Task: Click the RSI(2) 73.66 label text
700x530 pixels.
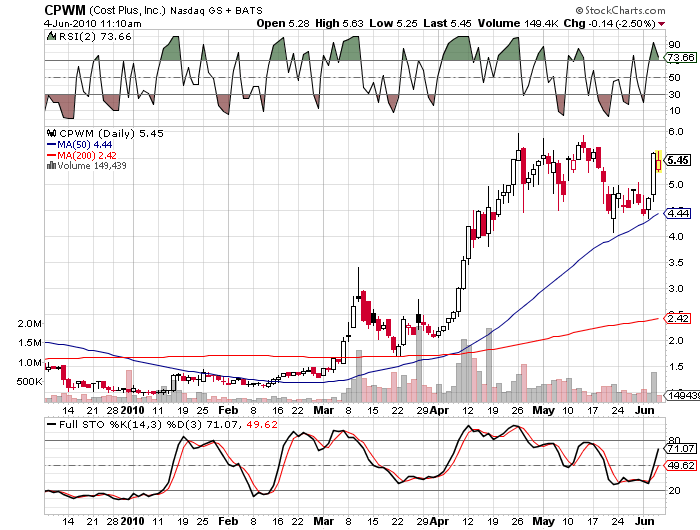Action: click(x=95, y=36)
